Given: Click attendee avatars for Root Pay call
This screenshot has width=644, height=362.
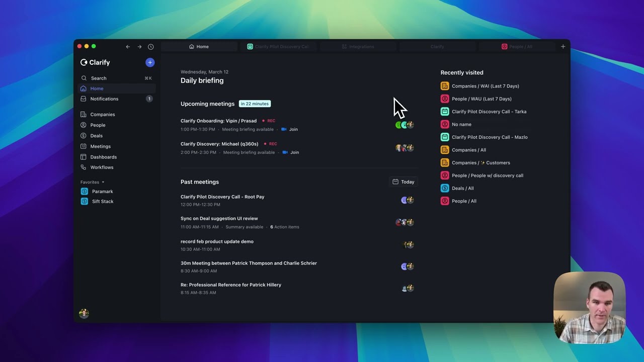Looking at the screenshot, I should coord(407,200).
